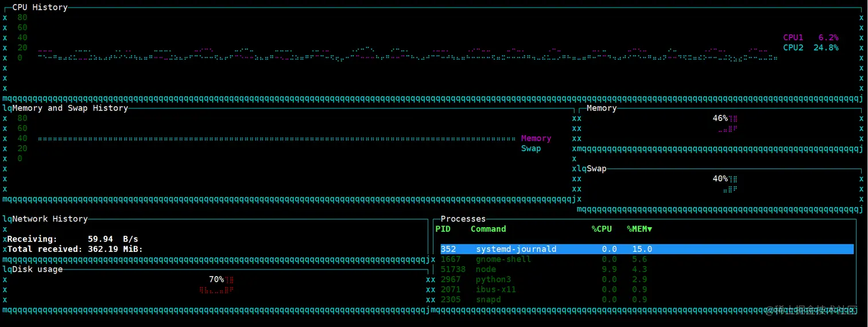Sort processes by the %CPU column header

coord(602,229)
